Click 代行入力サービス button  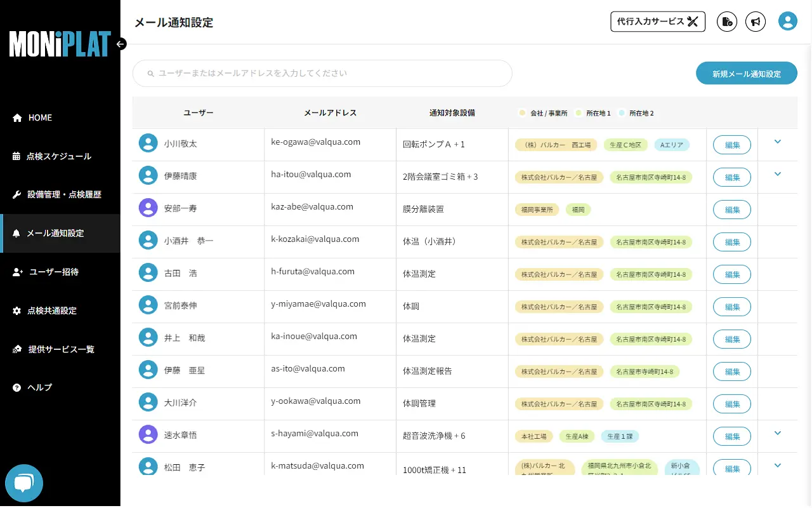point(657,22)
